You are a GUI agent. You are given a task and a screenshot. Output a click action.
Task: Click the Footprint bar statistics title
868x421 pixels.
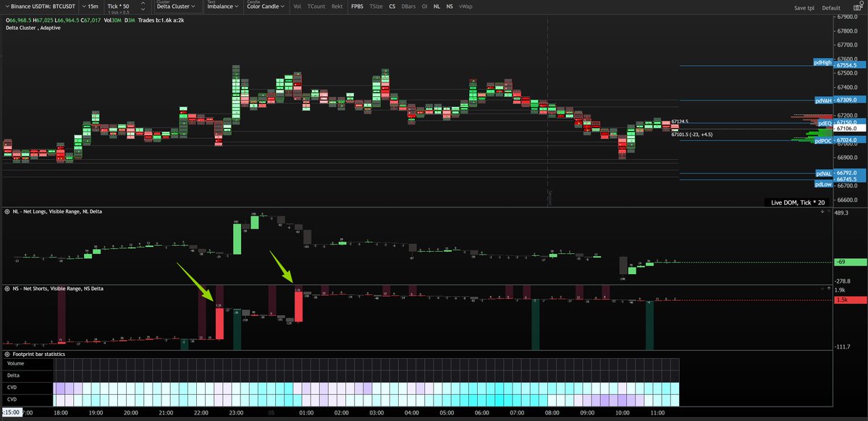(x=39, y=354)
